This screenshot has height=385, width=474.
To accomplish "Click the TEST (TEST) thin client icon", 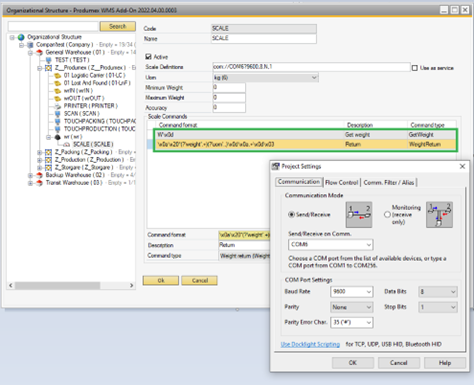I will 49,60.
